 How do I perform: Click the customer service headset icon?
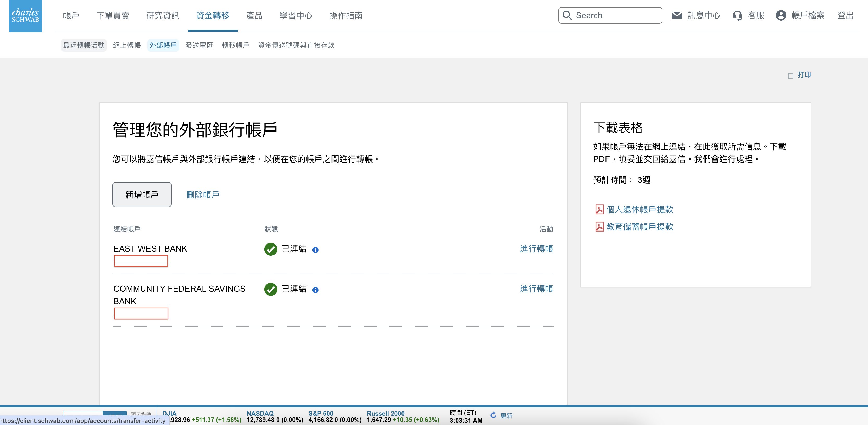(737, 16)
